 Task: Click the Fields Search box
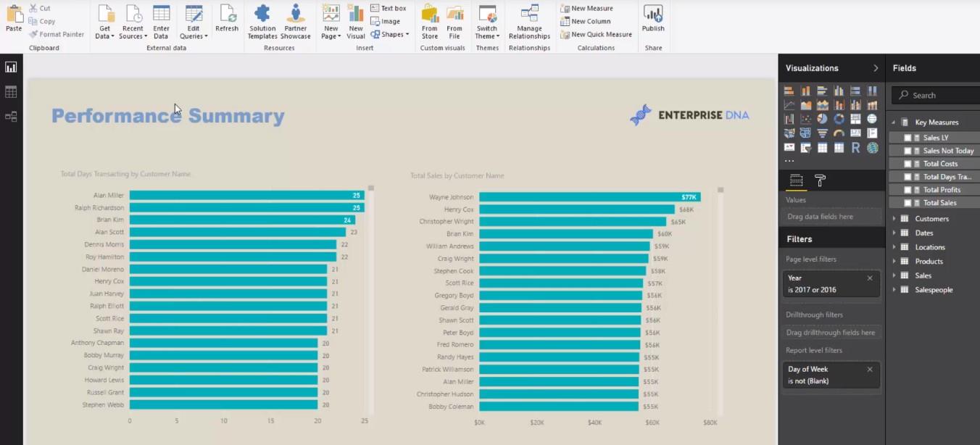pyautogui.click(x=935, y=95)
